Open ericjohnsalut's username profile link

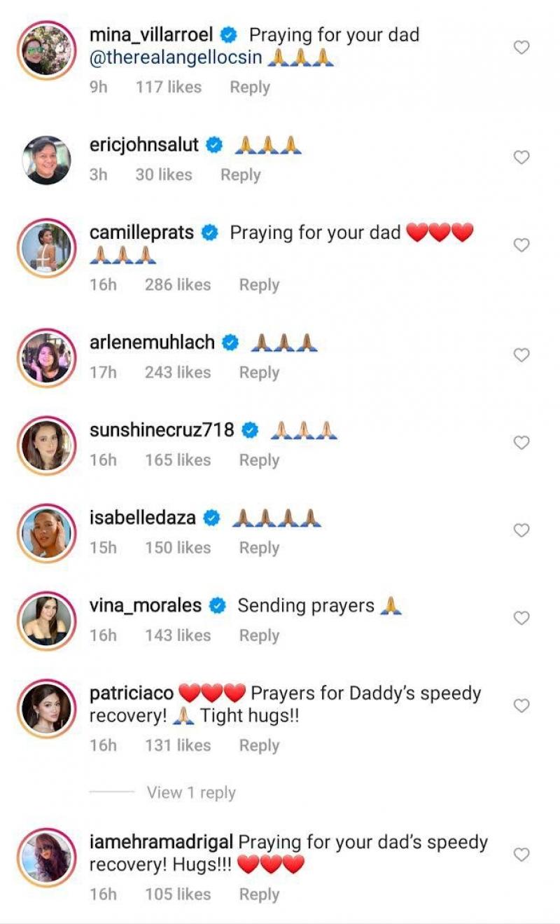coord(144,145)
